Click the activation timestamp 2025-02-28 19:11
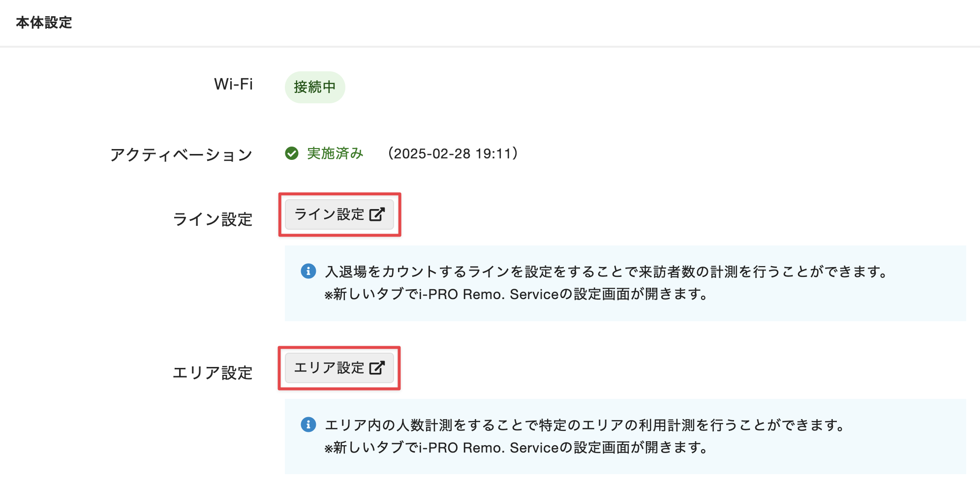 pos(453,153)
